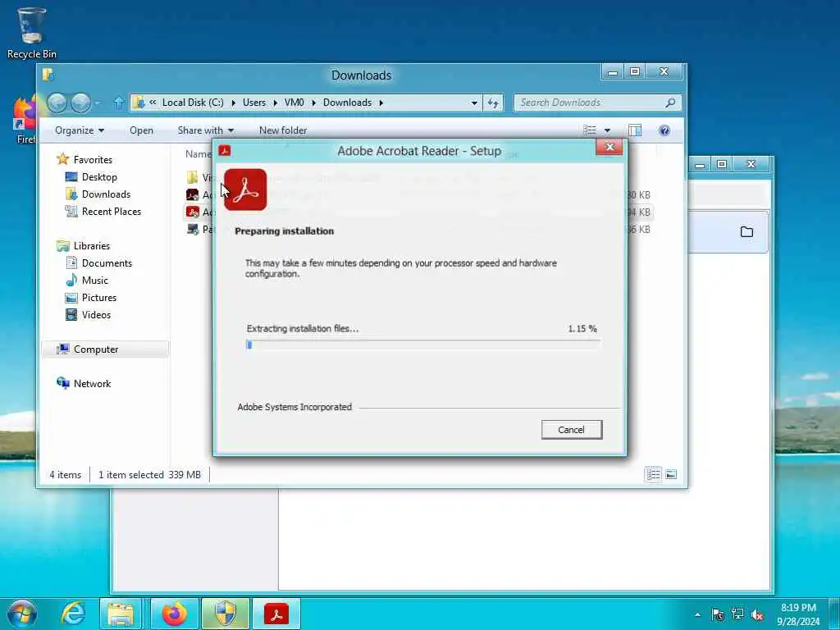Open the Firefox desktop shortcut
Screen dimensions: 840x630
[24, 121]
